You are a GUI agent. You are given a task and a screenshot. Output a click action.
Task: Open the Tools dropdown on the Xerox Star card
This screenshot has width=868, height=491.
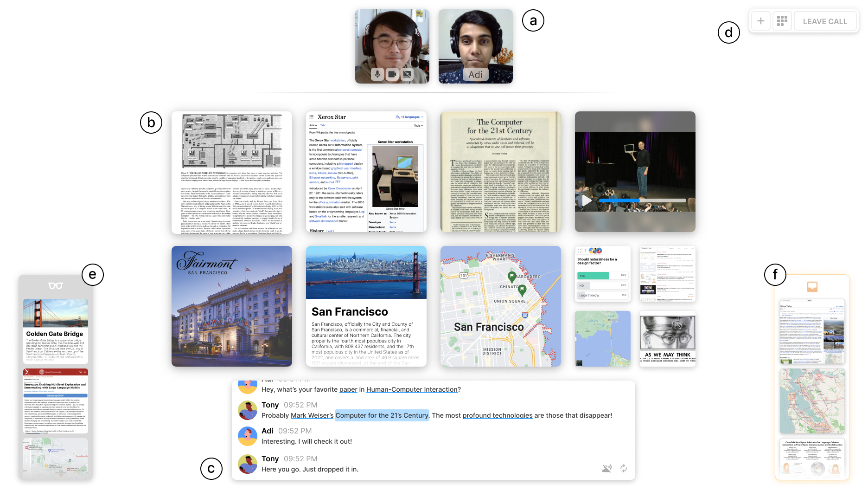[418, 126]
